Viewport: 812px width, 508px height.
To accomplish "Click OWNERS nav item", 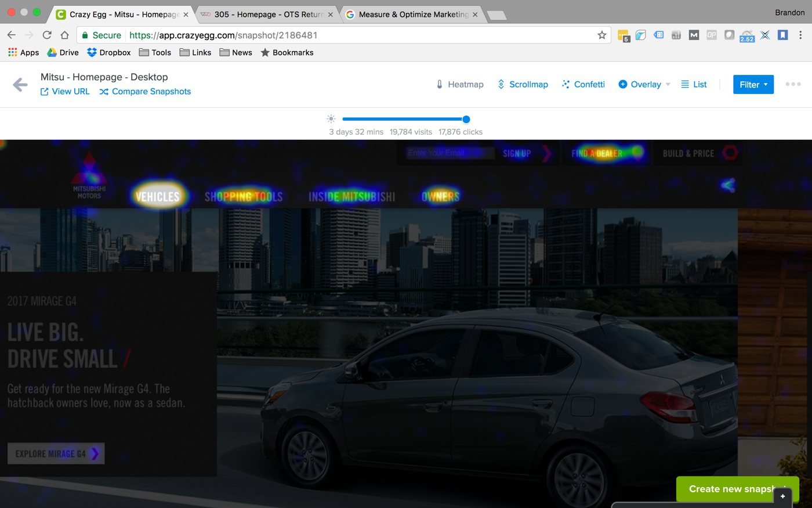I will (x=440, y=197).
